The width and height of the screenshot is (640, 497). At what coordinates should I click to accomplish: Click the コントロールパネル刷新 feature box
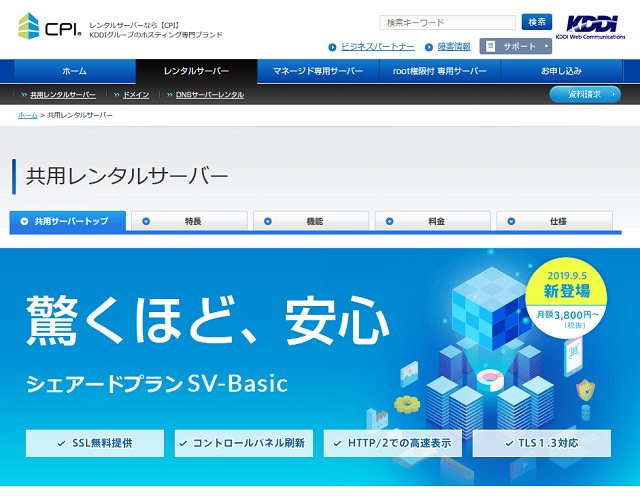coord(244,443)
